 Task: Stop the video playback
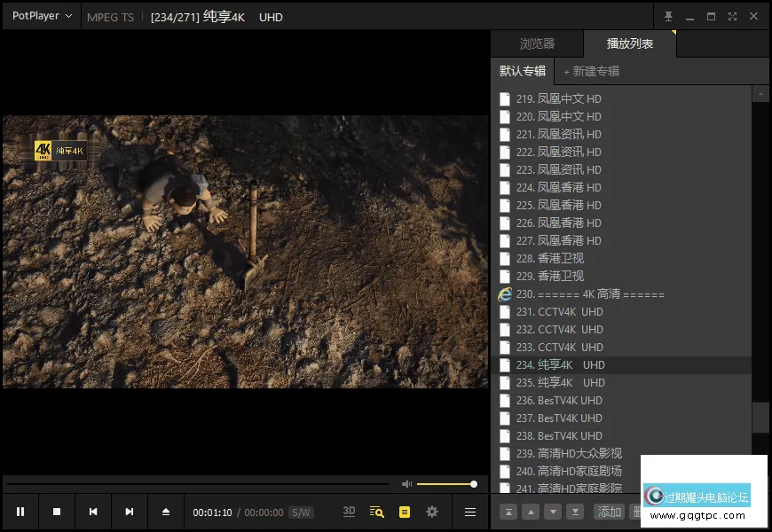57,512
